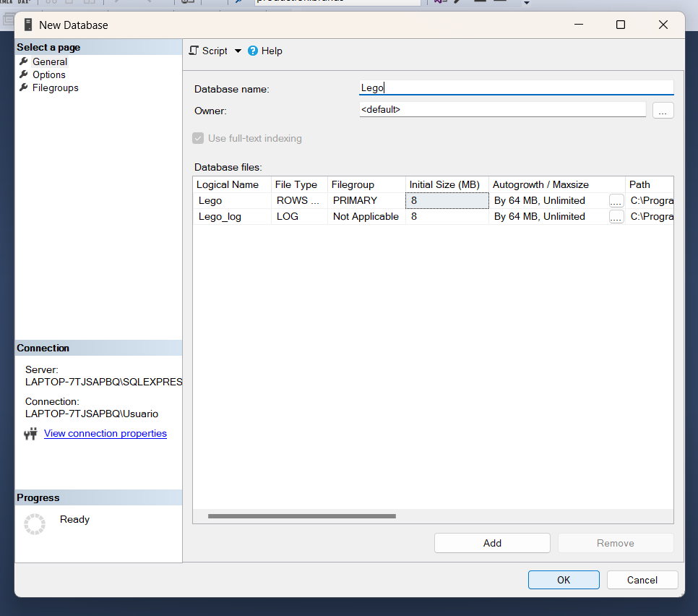Expand the Script dropdown arrow
Screen dimensions: 698x616
click(238, 51)
